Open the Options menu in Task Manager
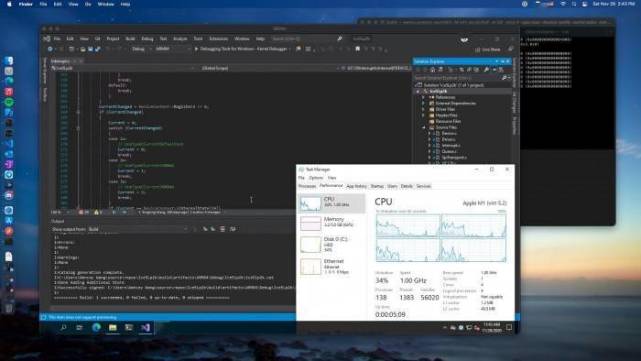641x361 pixels. coord(316,178)
